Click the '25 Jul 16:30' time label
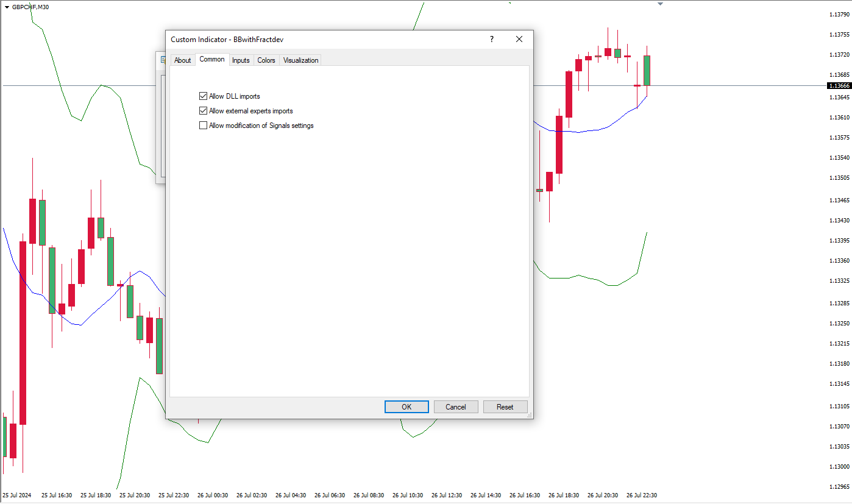Viewport: 852px width, 504px height. (57, 495)
